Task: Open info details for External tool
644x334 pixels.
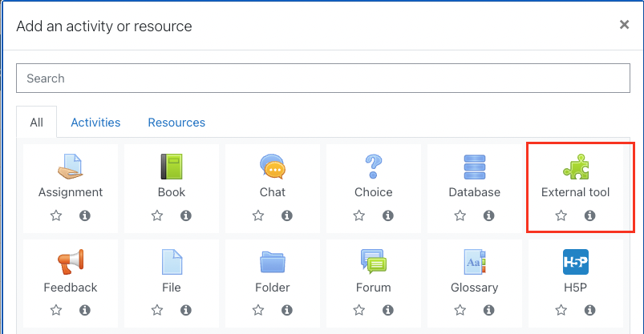Action: 590,215
